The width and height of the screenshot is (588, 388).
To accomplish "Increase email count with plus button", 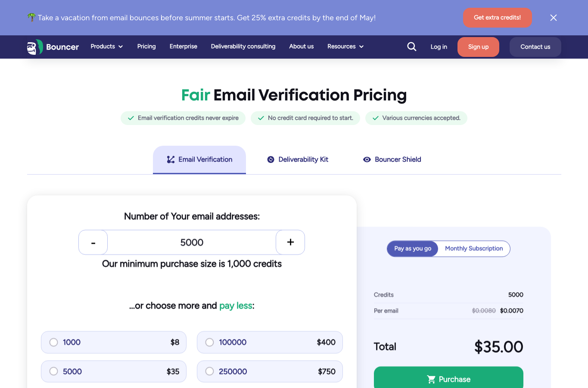I will pyautogui.click(x=290, y=242).
